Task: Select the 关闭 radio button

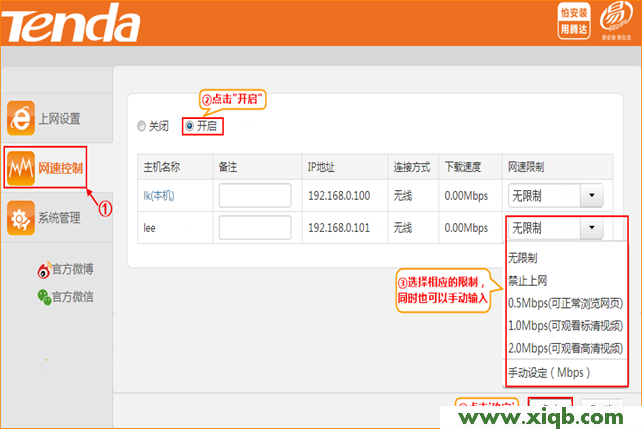Action: [x=141, y=126]
